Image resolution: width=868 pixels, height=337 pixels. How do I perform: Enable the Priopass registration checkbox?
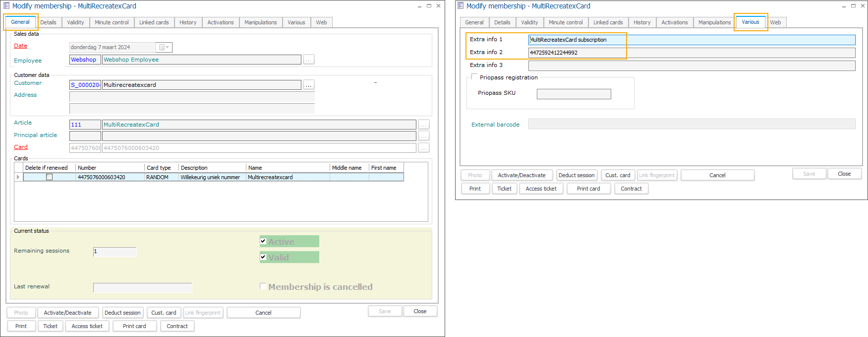tap(474, 77)
